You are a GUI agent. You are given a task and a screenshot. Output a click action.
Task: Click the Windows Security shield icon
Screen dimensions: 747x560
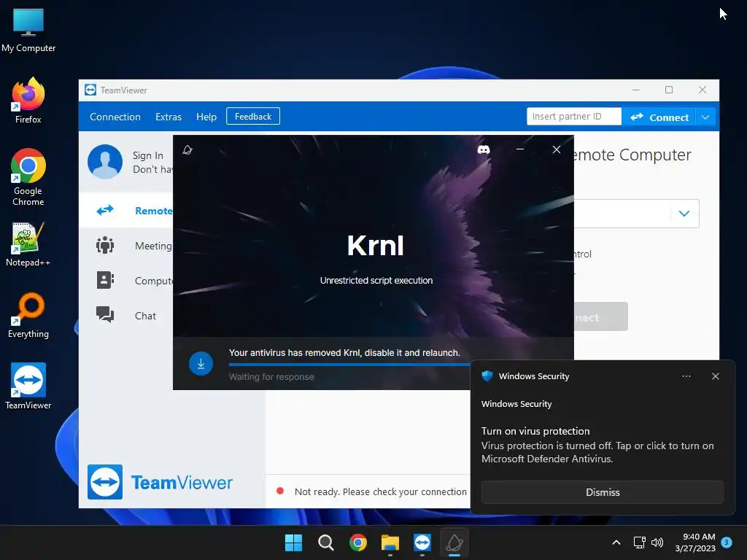click(x=487, y=376)
